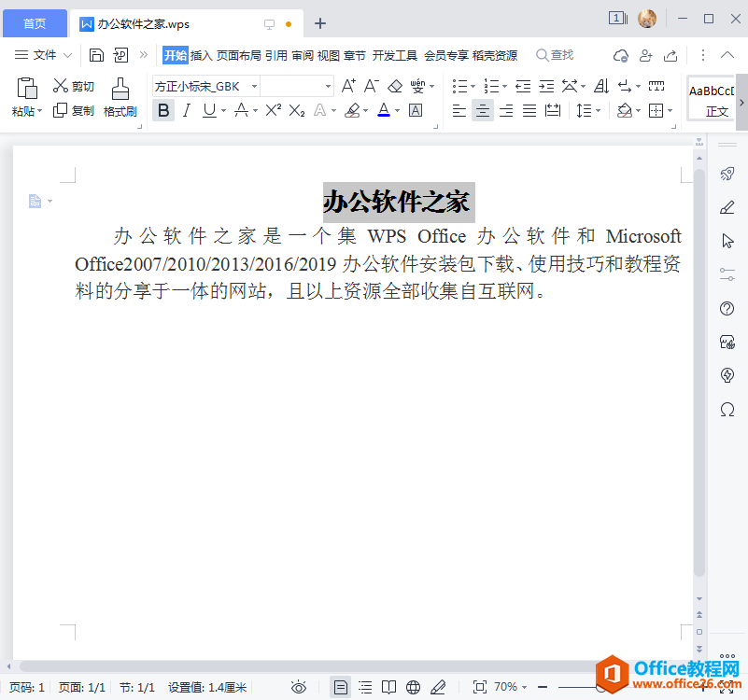Go to the 首页 home tab
The height and width of the screenshot is (700, 748).
click(35, 23)
